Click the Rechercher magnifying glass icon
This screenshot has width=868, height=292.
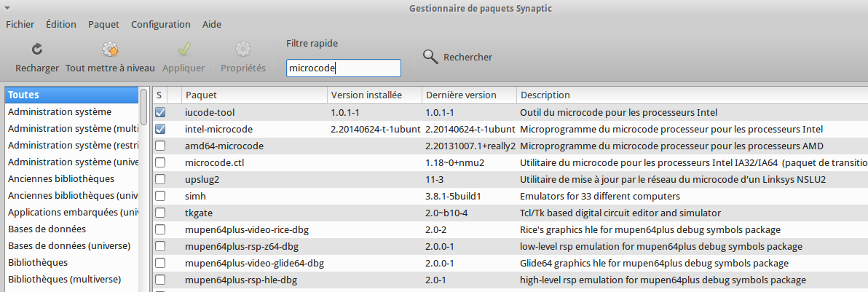[430, 57]
